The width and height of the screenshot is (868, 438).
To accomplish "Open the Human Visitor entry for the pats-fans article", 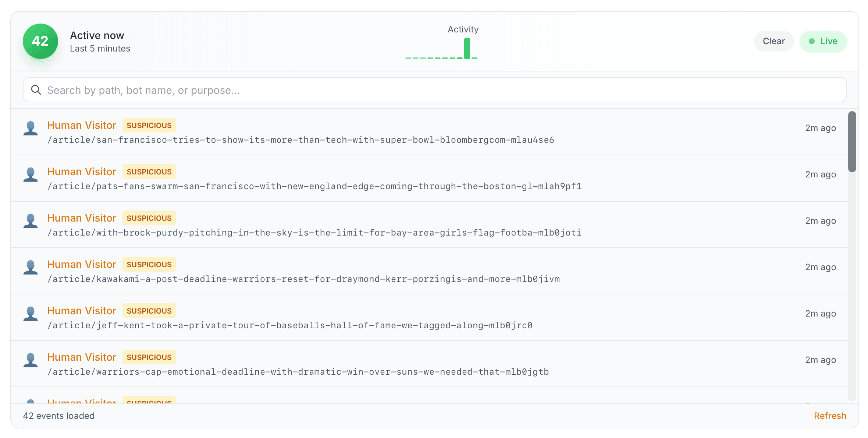I will [82, 171].
